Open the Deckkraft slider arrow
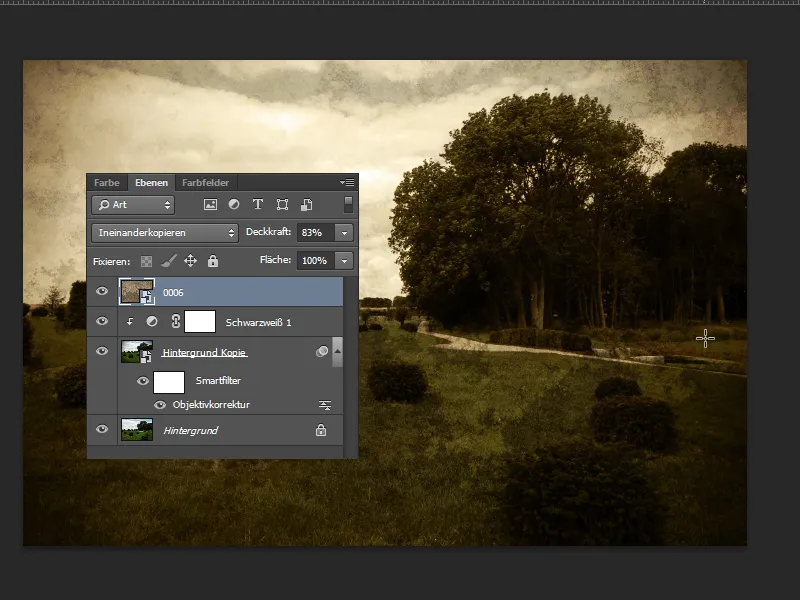Viewport: 800px width, 600px height. [x=344, y=233]
